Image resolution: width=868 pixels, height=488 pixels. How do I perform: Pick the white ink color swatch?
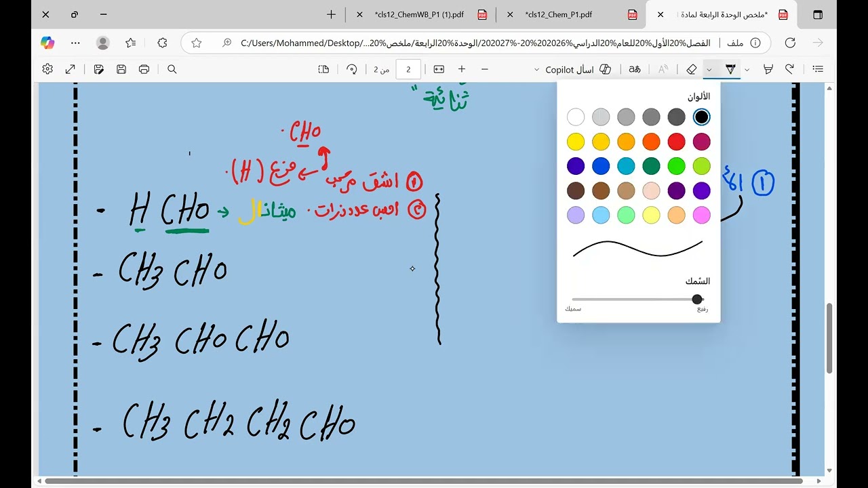(x=576, y=117)
